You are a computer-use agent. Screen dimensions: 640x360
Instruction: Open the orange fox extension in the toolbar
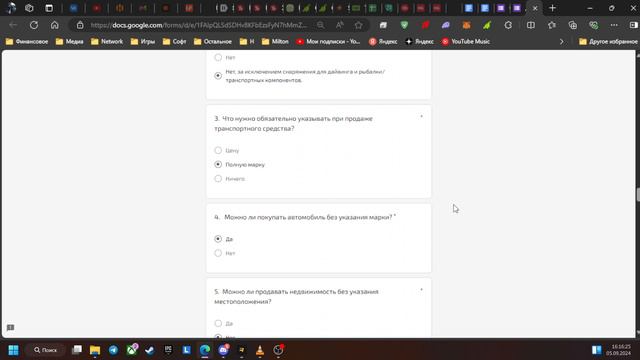[x=466, y=25]
